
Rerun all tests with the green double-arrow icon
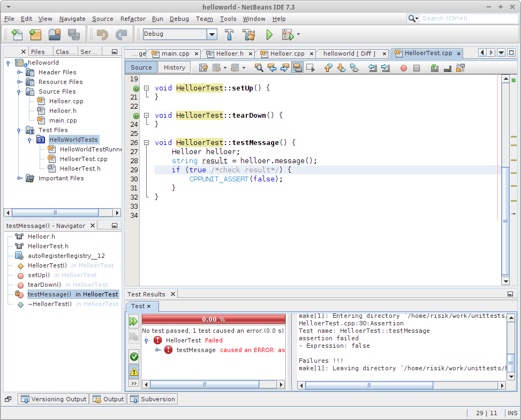pos(134,321)
